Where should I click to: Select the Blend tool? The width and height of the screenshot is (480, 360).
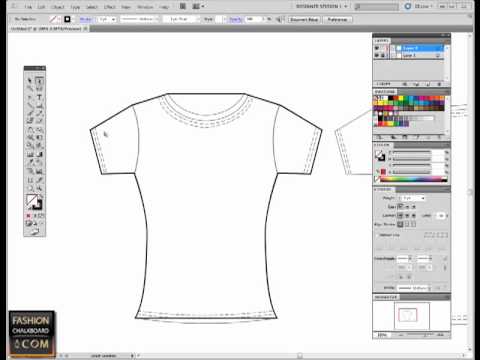(x=39, y=162)
